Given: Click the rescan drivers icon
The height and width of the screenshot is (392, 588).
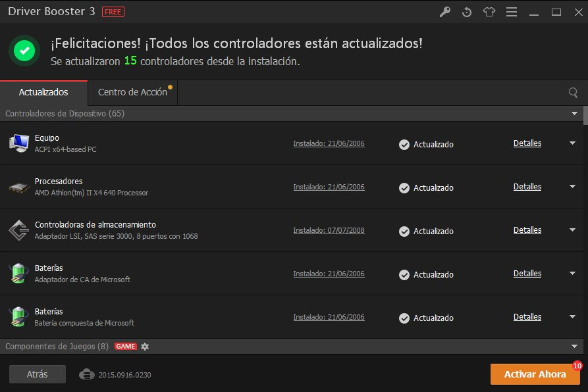Looking at the screenshot, I should 467,12.
